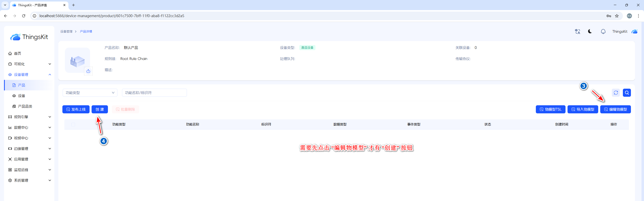The width and height of the screenshot is (644, 201).
Task: Open the notification bell
Action: [603, 31]
